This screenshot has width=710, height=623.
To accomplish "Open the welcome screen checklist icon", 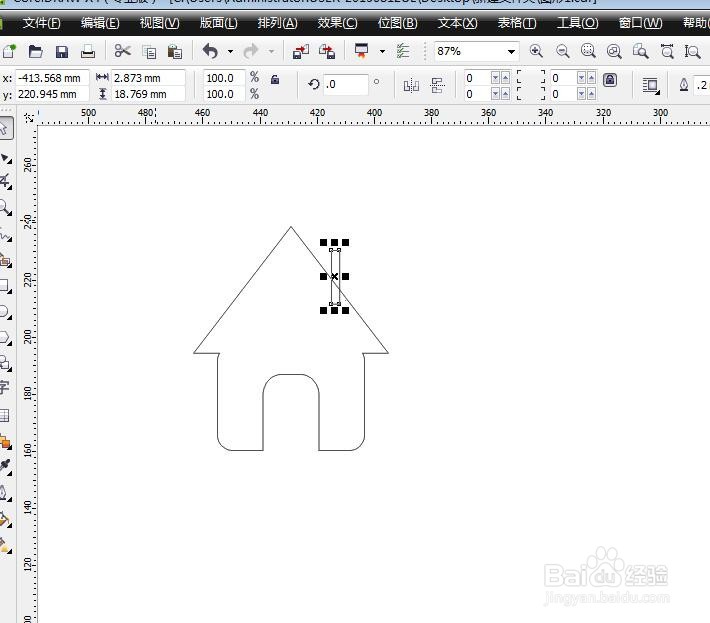I will coord(403,51).
